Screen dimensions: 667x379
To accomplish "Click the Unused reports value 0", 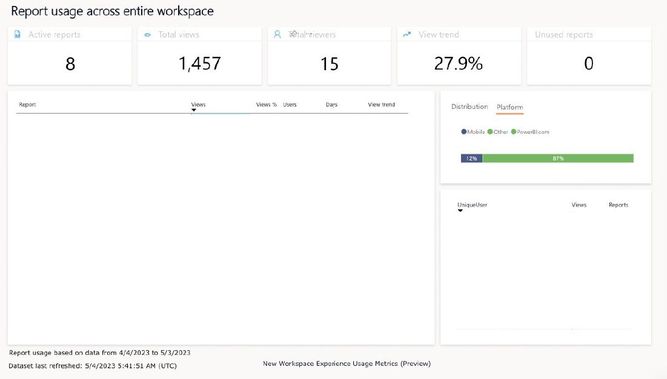I will coord(589,64).
